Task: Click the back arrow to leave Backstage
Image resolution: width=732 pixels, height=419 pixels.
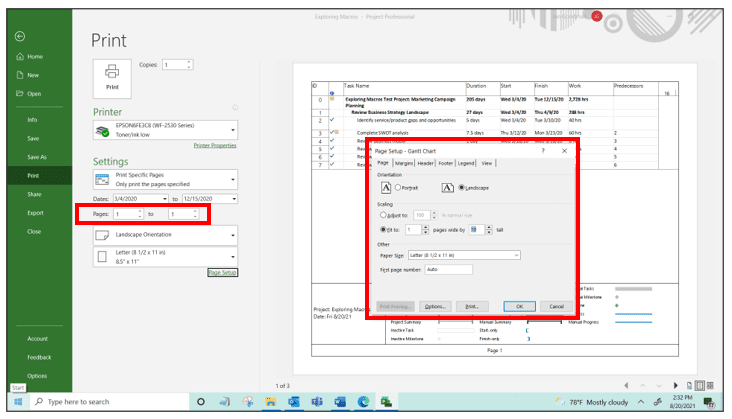Action: coord(20,36)
